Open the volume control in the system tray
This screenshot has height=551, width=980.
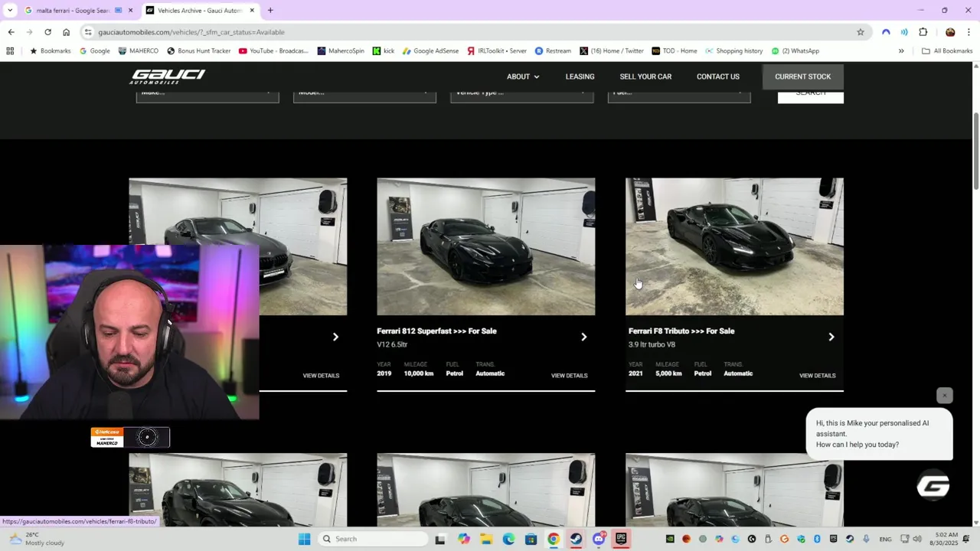[x=917, y=539]
